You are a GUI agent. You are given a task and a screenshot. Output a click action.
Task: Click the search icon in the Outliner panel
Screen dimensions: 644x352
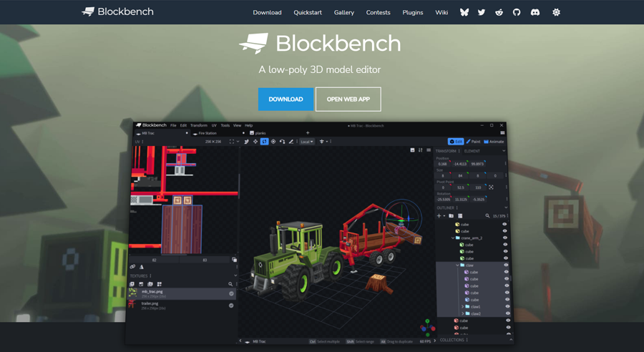click(487, 215)
